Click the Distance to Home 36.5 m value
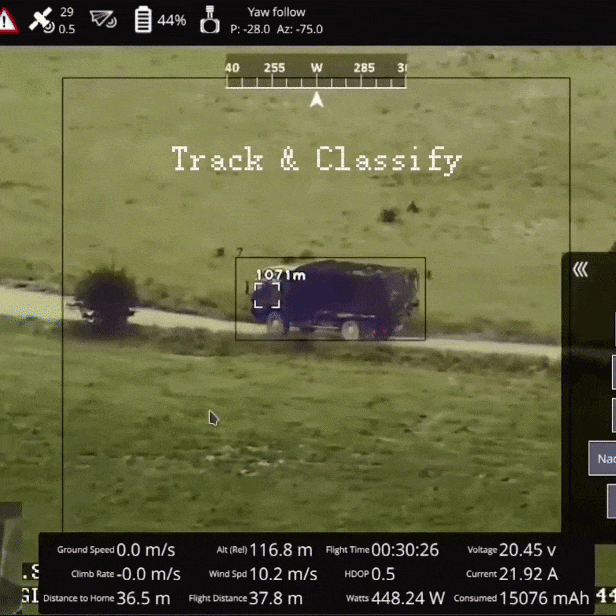 tap(143, 598)
